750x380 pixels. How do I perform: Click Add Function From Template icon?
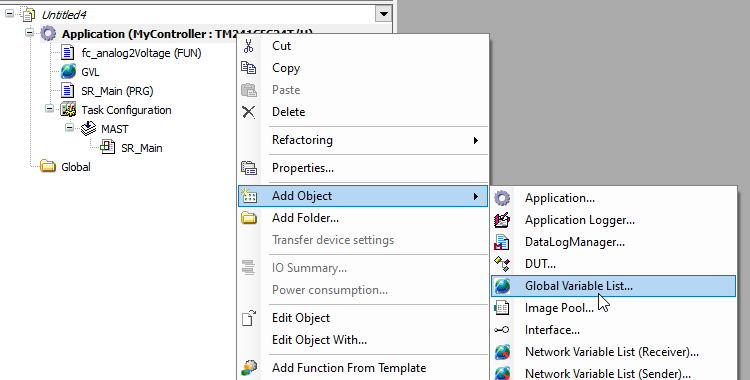pyautogui.click(x=249, y=368)
